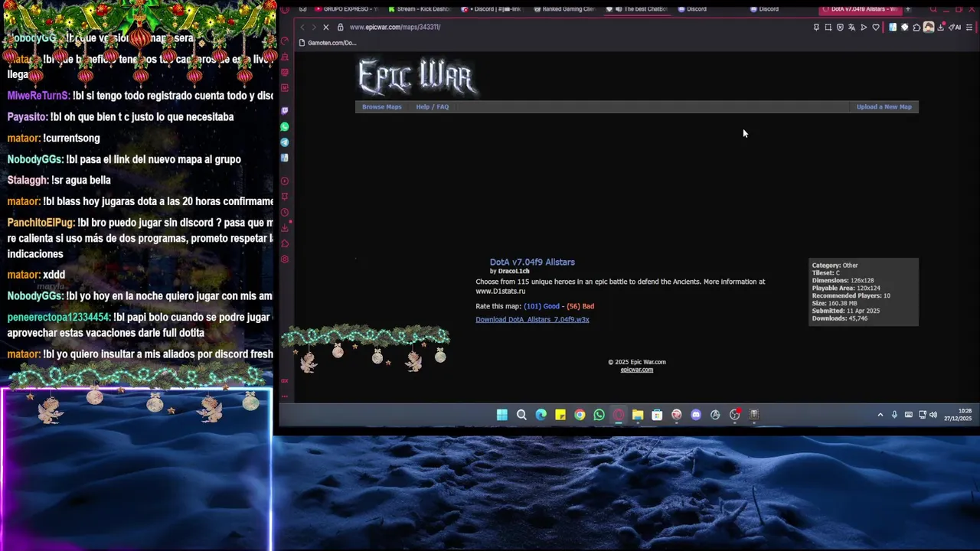Open Sticky Notes from the taskbar

pyautogui.click(x=560, y=415)
